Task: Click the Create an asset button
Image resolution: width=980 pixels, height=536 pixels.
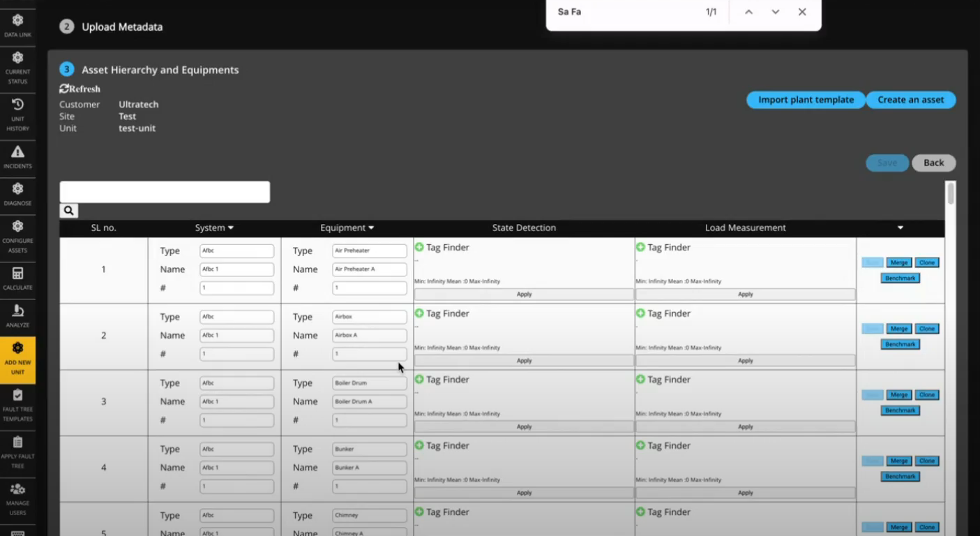Action: coord(910,100)
